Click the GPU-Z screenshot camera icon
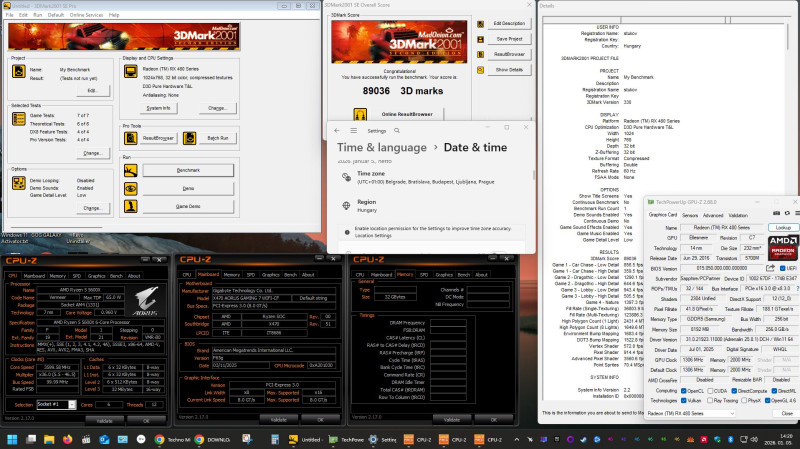This screenshot has height=449, width=800. [x=777, y=213]
